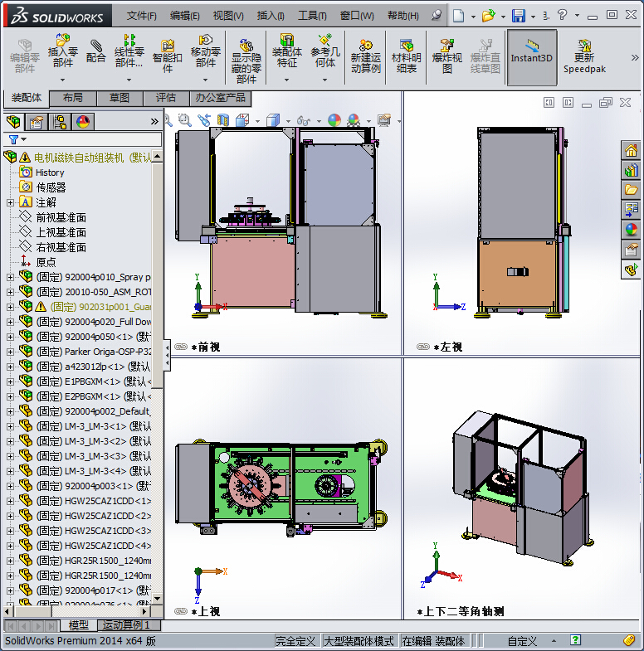Viewport: 644px width, 651px height.
Task: Expand the E1PBGXM<1> component node
Action: [x=10, y=382]
